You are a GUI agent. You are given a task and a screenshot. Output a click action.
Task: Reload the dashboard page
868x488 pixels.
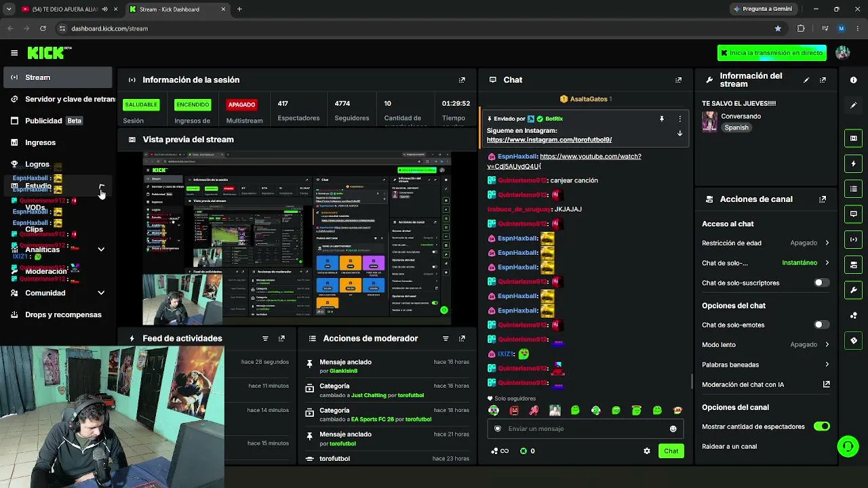pos(43,28)
